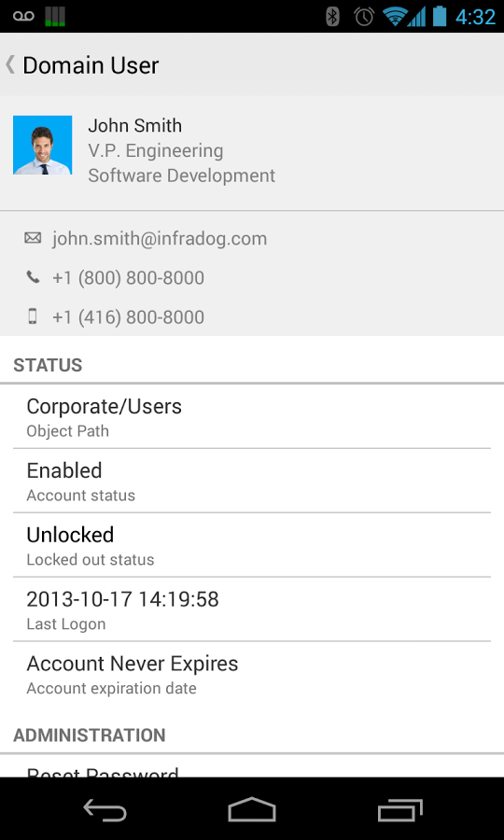Tap the Android back navigation button

pyautogui.click(x=105, y=809)
